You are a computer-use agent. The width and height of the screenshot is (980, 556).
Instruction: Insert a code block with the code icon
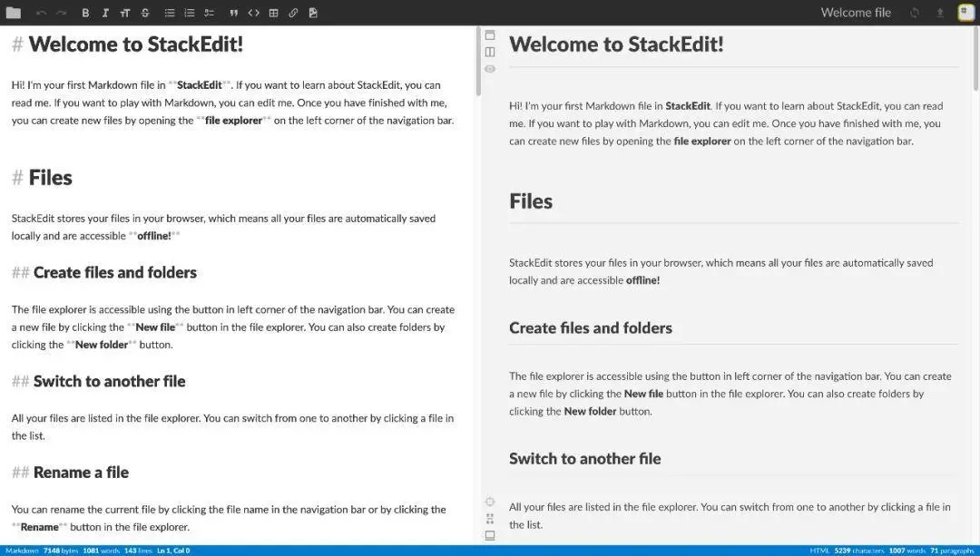(x=253, y=13)
